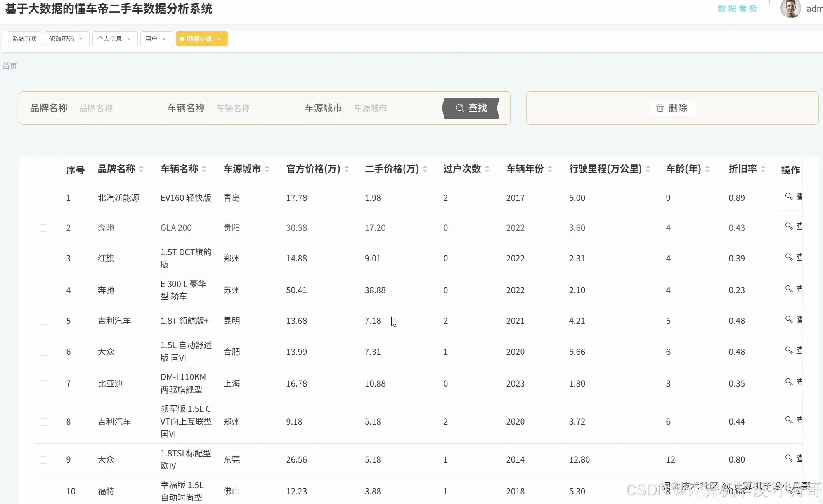This screenshot has width=823, height=504.
Task: Click the 查找 search button
Action: pyautogui.click(x=471, y=108)
